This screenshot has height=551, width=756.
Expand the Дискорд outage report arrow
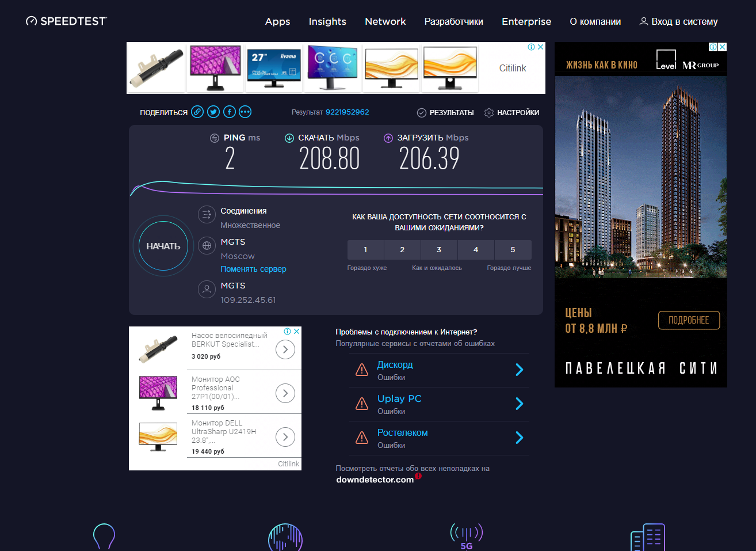point(520,370)
